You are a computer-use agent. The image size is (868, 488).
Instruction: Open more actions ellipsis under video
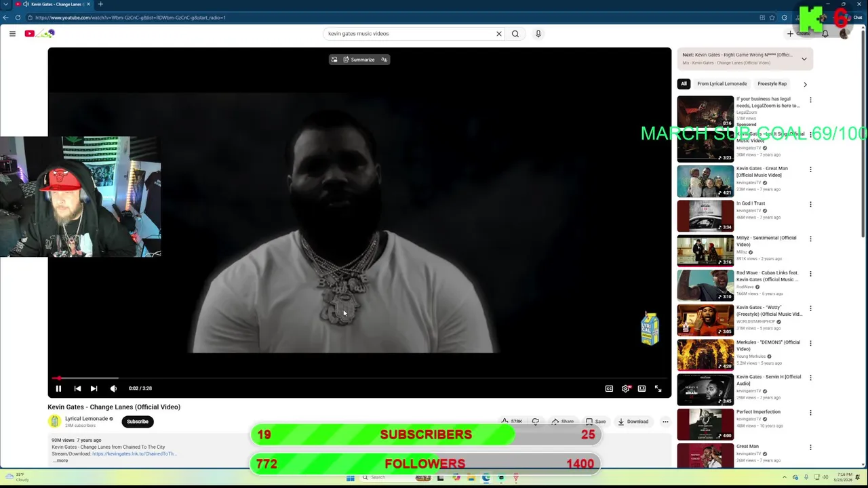tap(665, 422)
